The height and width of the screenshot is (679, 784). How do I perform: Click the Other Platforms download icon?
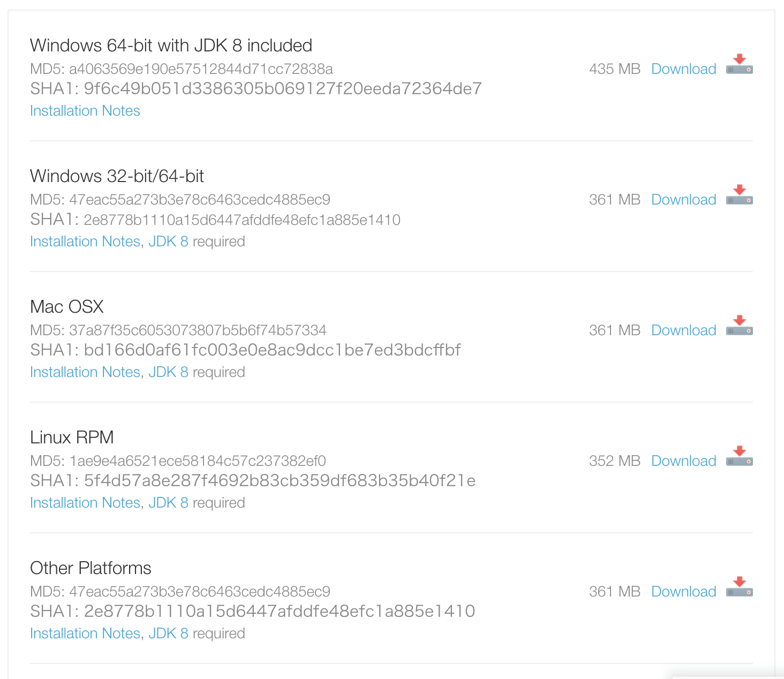(x=739, y=587)
